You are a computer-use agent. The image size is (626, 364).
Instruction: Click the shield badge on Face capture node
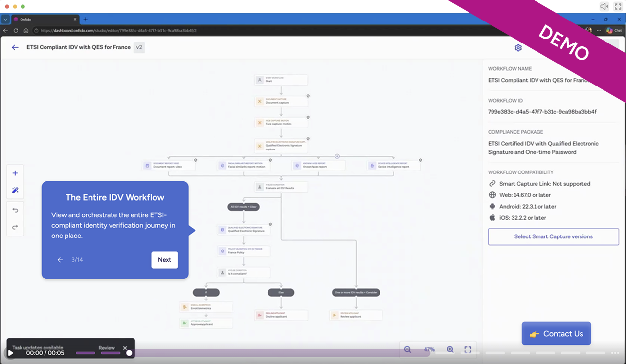point(308,117)
